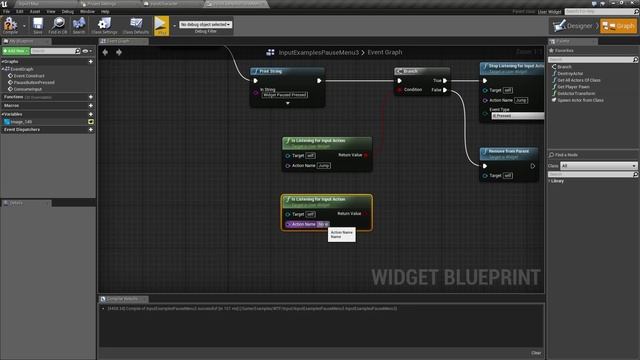Open the Play options dropdown arrow
The width and height of the screenshot is (640, 360).
coord(174,26)
